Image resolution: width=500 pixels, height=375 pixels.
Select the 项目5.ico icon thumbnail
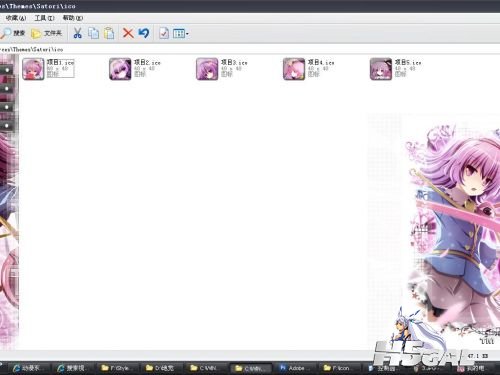pyautogui.click(x=381, y=69)
